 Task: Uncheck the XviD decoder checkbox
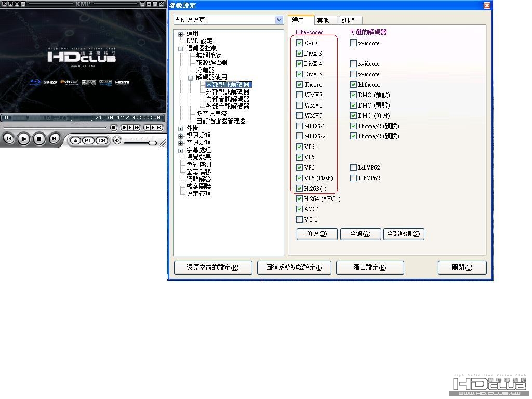[x=299, y=43]
